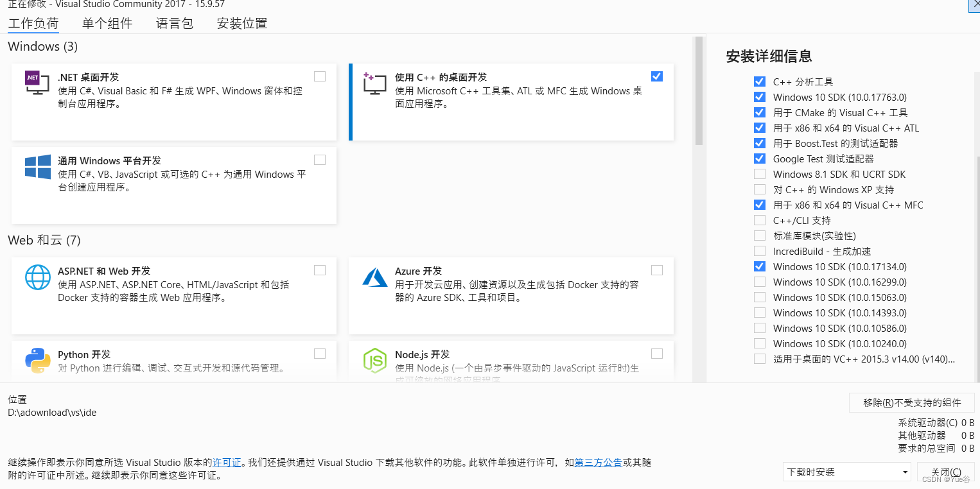Uncheck Visual C++ MFC for x86 and x64

[x=760, y=205]
